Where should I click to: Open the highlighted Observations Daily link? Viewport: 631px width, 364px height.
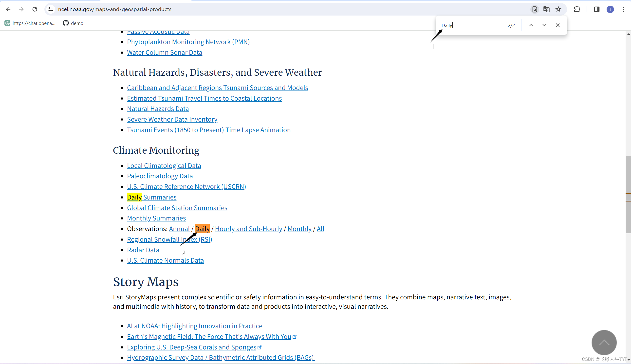[202, 229]
